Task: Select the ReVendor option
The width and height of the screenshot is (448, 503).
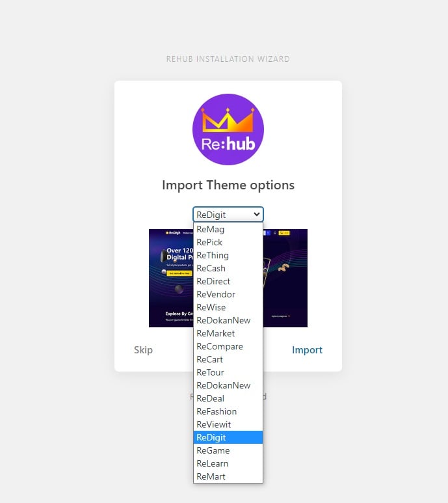Action: pos(228,294)
